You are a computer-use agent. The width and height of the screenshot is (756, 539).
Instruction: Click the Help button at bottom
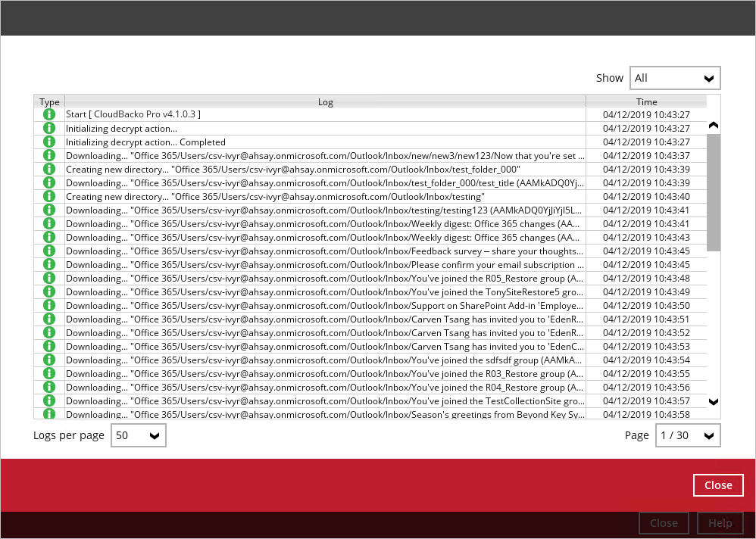pos(720,523)
